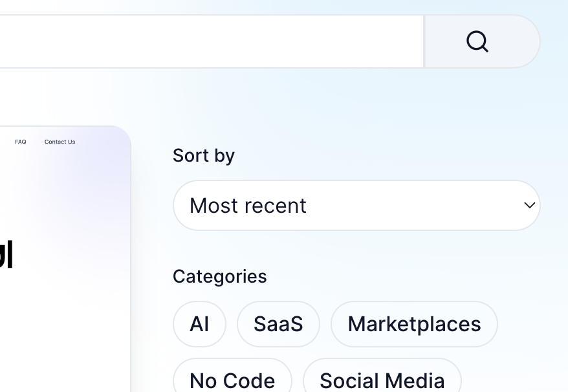The image size is (568, 392).
Task: Select the Social Media category tag
Action: click(382, 380)
